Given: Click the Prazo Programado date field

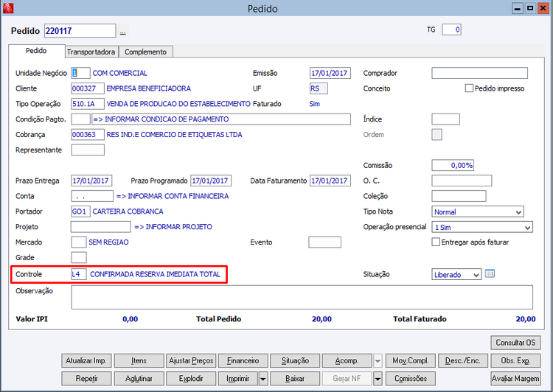Looking at the screenshot, I should 211,181.
